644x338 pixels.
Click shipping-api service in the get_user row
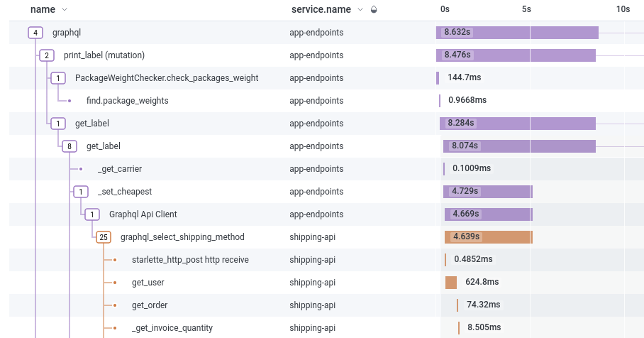pos(313,283)
